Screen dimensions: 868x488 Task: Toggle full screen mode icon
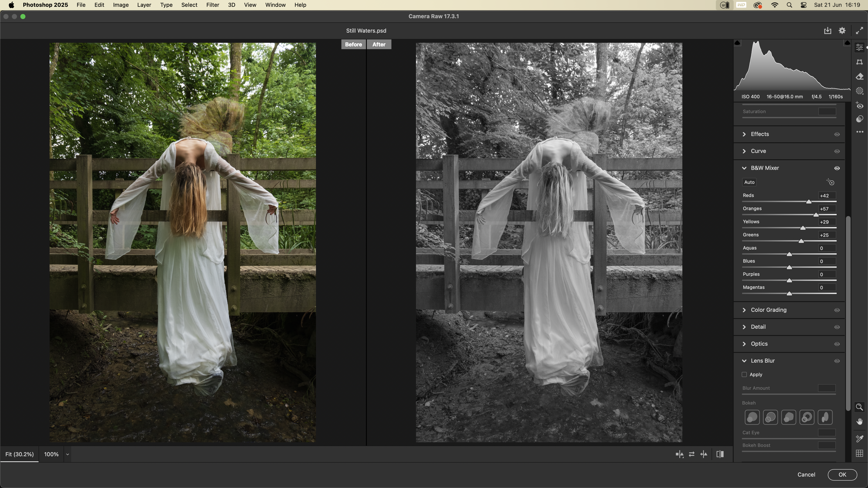859,31
